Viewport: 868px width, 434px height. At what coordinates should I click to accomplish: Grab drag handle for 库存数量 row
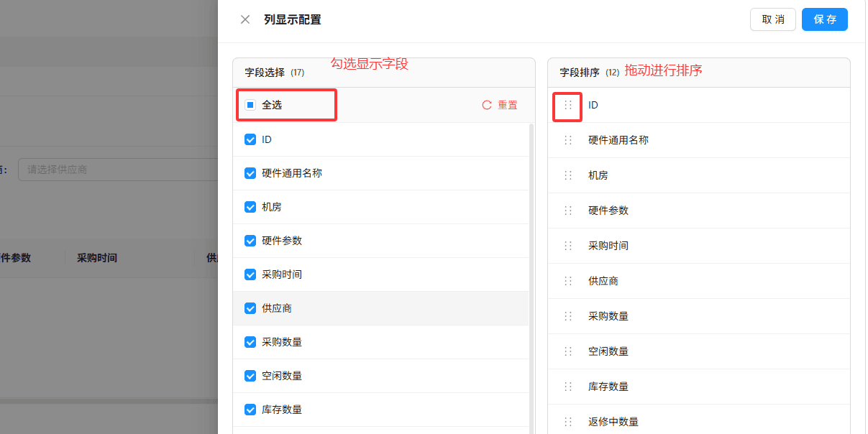[568, 387]
